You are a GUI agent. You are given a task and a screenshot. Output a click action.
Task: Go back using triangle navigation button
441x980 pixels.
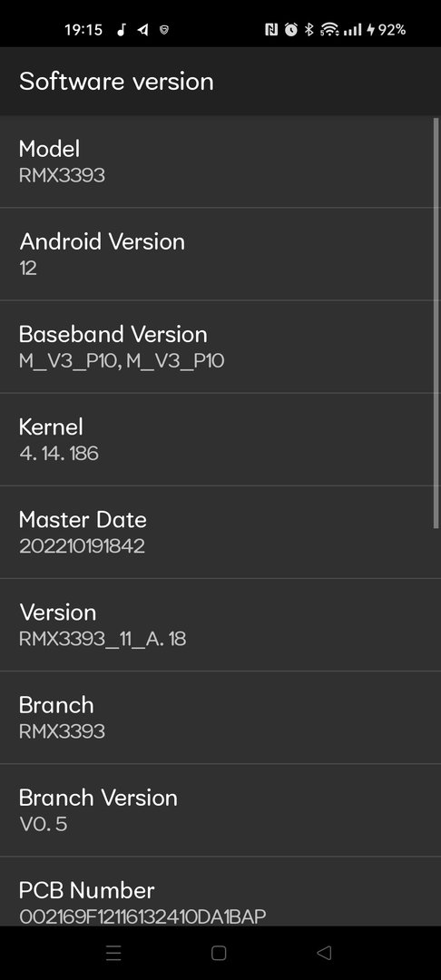[x=324, y=953]
